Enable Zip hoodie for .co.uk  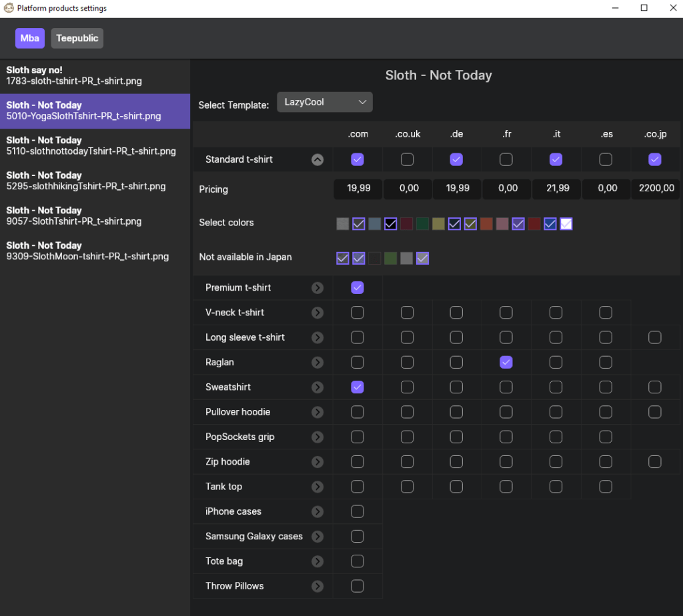tap(407, 461)
